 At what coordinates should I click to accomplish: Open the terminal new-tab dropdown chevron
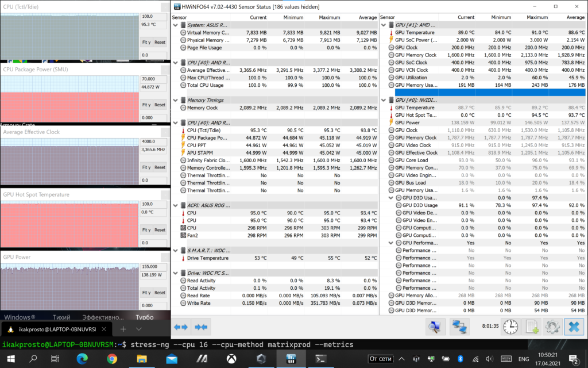click(139, 329)
